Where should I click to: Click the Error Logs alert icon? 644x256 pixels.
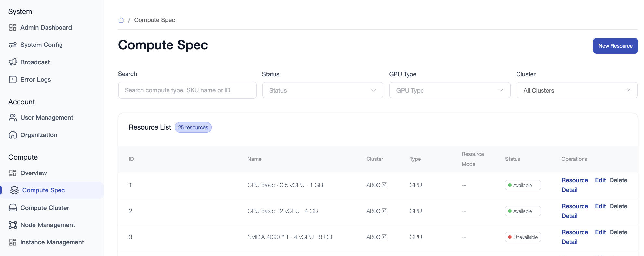pos(13,80)
